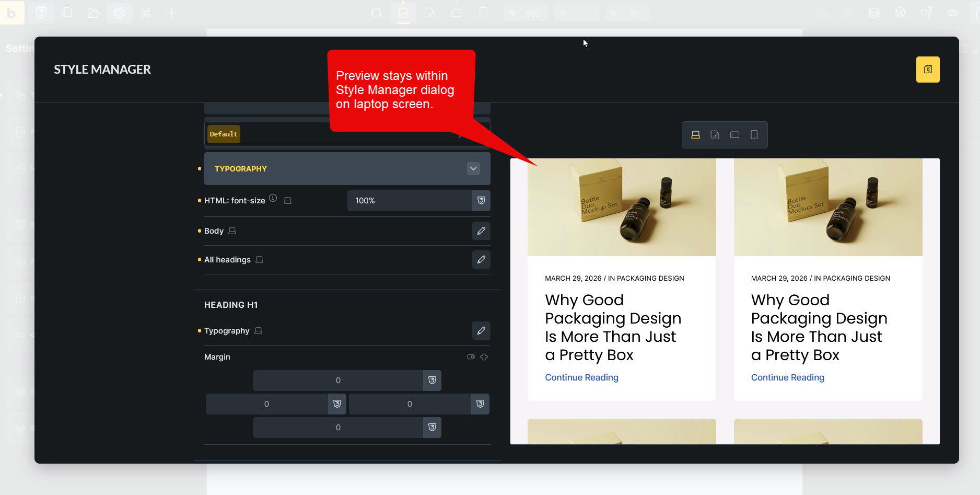Open CSS variable picker for HTML font-size
Screen dimensions: 980x495
[481, 201]
